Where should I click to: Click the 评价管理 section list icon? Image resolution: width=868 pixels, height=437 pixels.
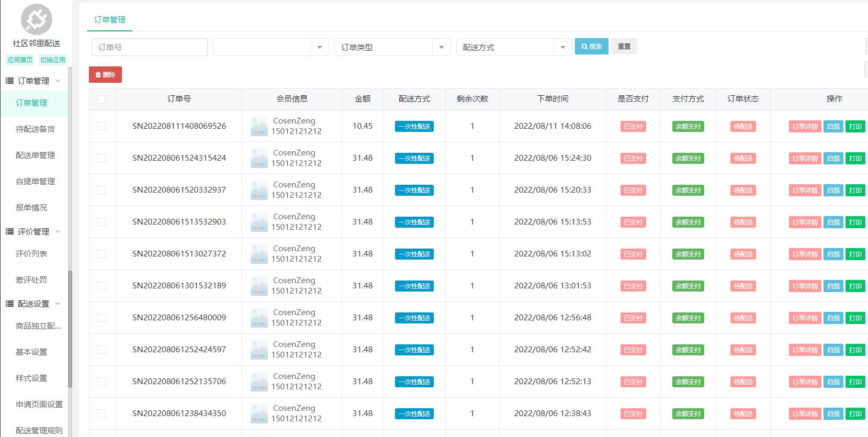pyautogui.click(x=9, y=231)
